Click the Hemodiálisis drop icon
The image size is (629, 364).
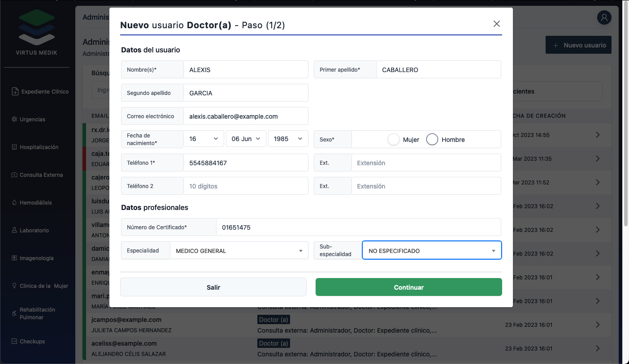click(x=15, y=203)
